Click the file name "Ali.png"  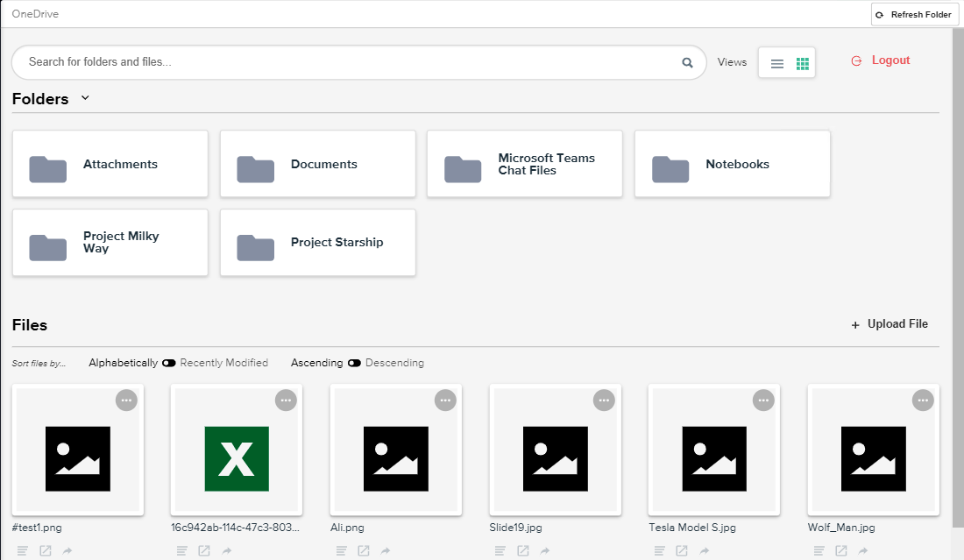(347, 528)
